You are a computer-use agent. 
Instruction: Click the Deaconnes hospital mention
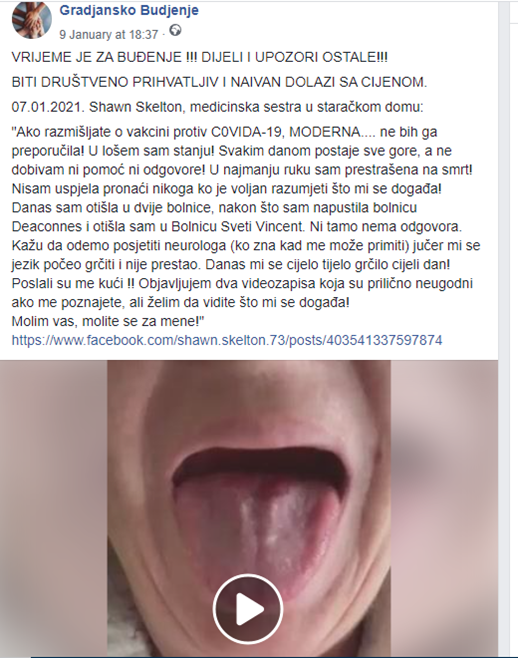(47, 227)
